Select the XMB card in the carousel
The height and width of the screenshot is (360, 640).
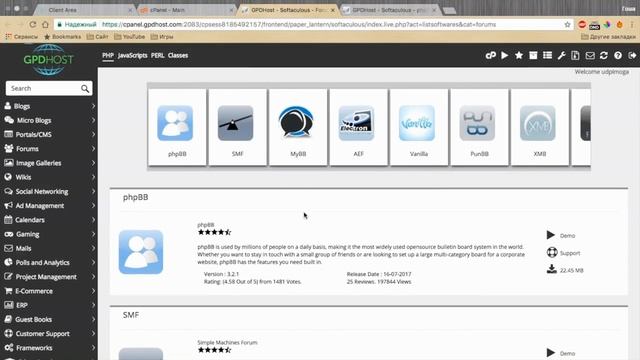click(x=540, y=127)
